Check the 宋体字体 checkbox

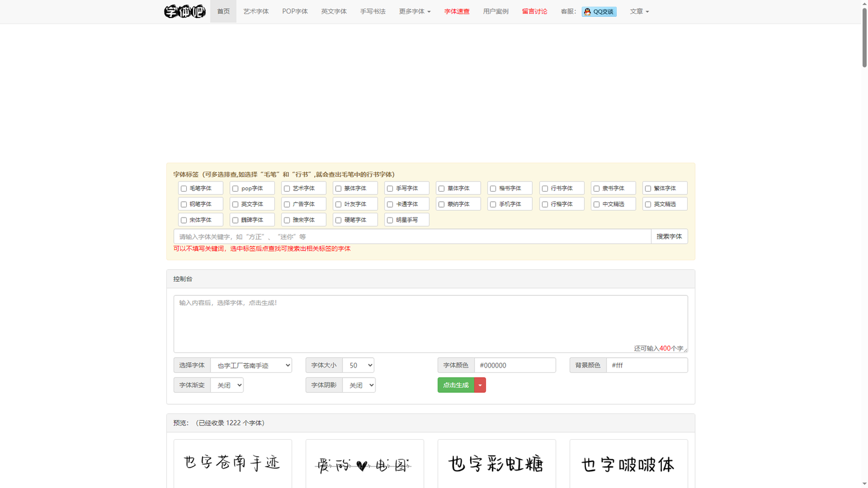[184, 220]
